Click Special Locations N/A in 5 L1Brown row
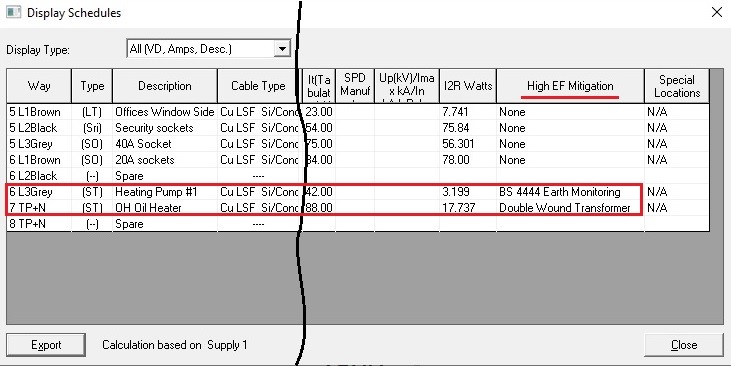 [676, 112]
